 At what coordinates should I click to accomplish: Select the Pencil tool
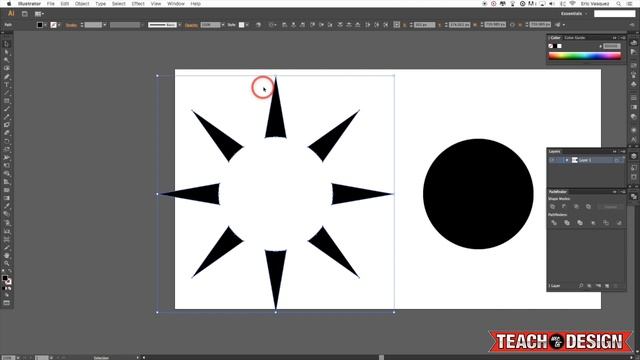[x=7, y=117]
